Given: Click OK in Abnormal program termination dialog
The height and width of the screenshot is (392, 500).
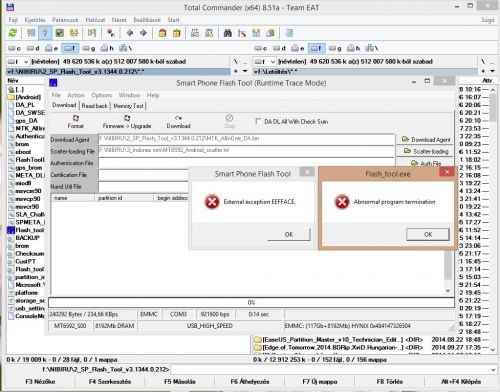Looking at the screenshot, I should (428, 234).
